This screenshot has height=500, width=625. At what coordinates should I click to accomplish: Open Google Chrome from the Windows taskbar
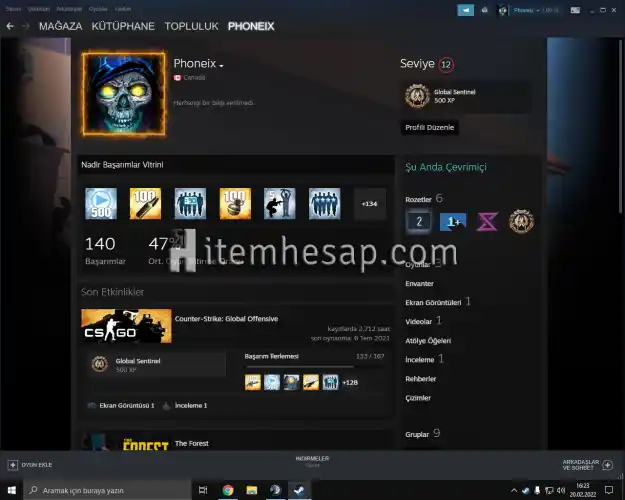(x=228, y=490)
